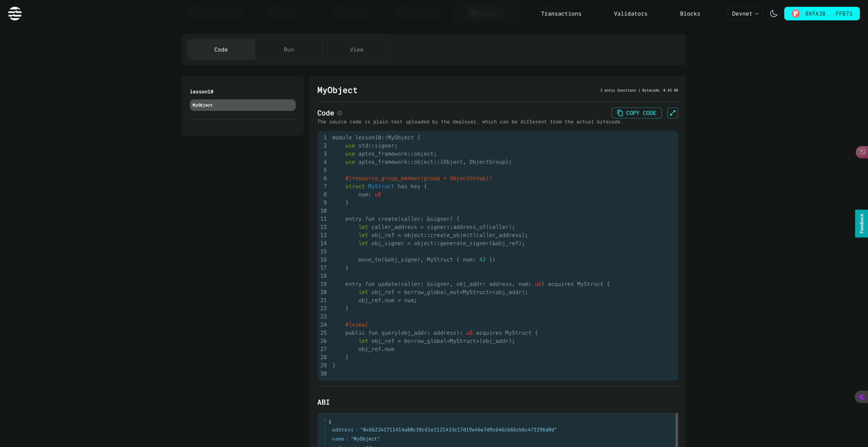Go to Transactions page
The width and height of the screenshot is (868, 447).
click(561, 14)
